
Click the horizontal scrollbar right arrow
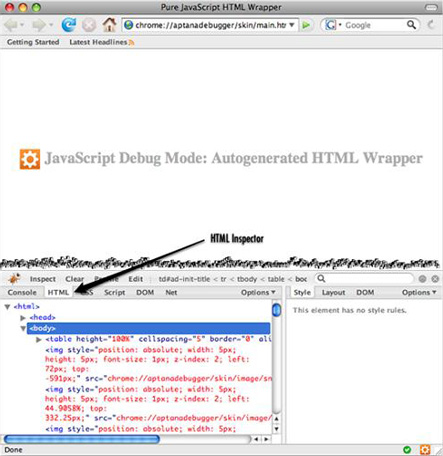(x=266, y=439)
